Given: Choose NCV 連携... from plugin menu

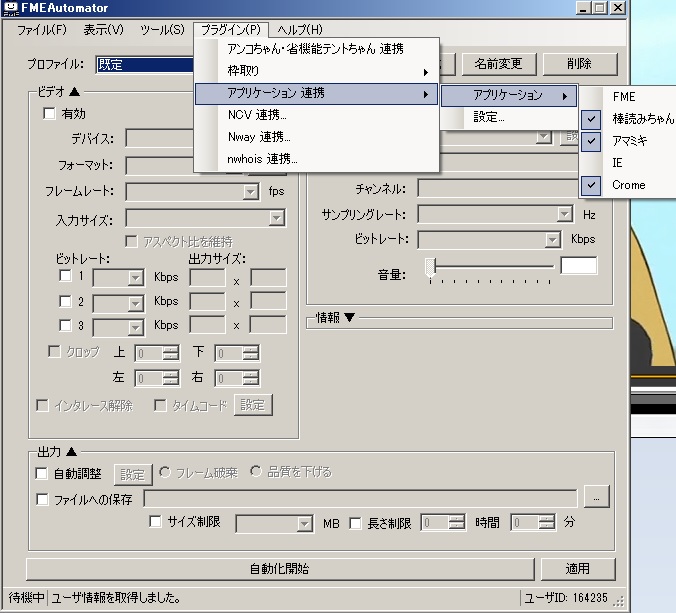Looking at the screenshot, I should pyautogui.click(x=316, y=115).
